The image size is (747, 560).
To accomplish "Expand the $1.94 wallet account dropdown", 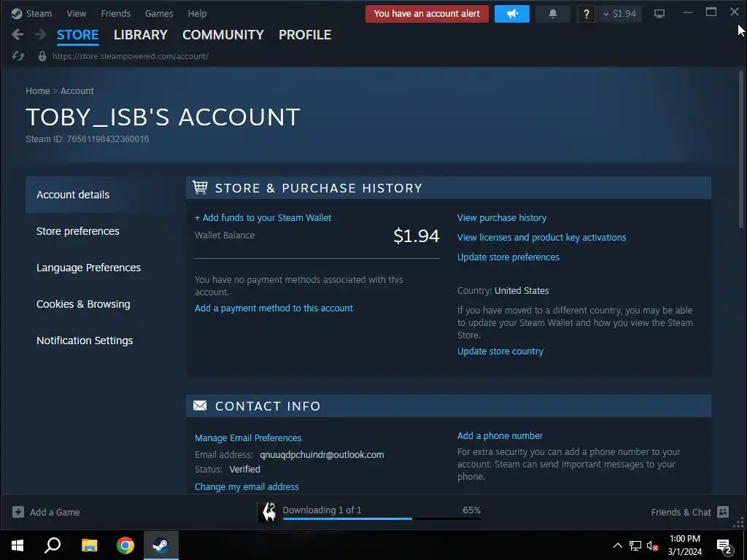I will click(620, 14).
